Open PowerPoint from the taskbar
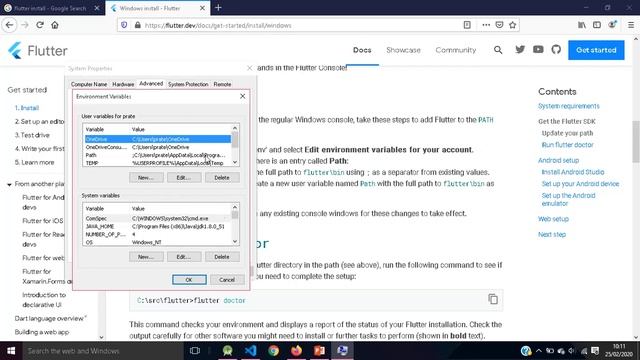The width and height of the screenshot is (640, 360). click(x=320, y=351)
